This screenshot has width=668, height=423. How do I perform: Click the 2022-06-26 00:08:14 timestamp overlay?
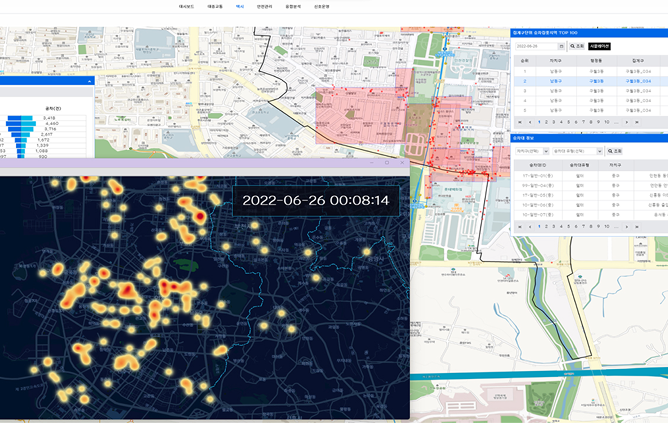coord(316,201)
